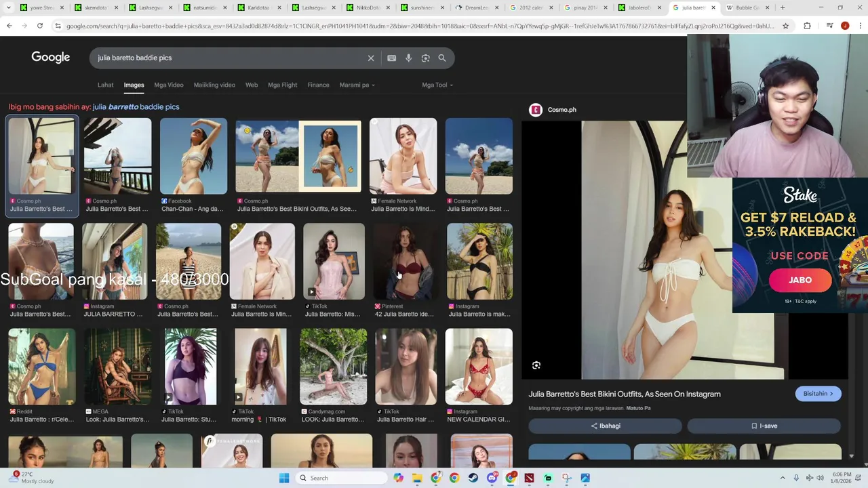Open the Cosmo.ph link in preview panel

(x=561, y=110)
